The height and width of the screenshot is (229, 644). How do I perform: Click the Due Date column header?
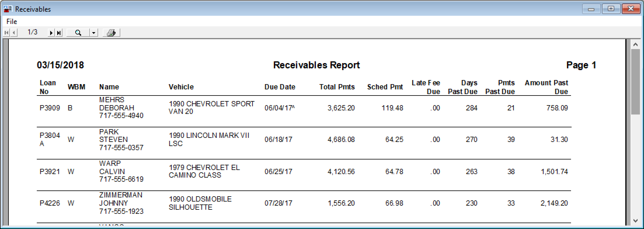(280, 87)
